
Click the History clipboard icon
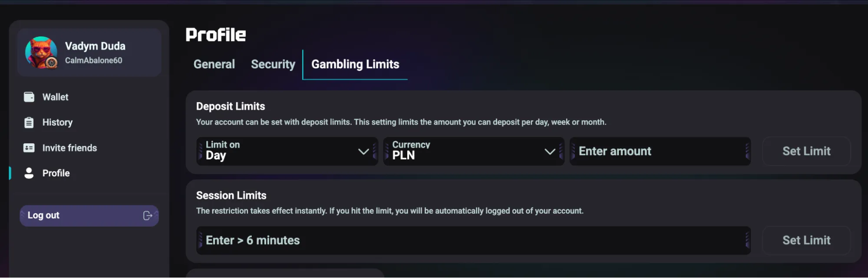(29, 122)
